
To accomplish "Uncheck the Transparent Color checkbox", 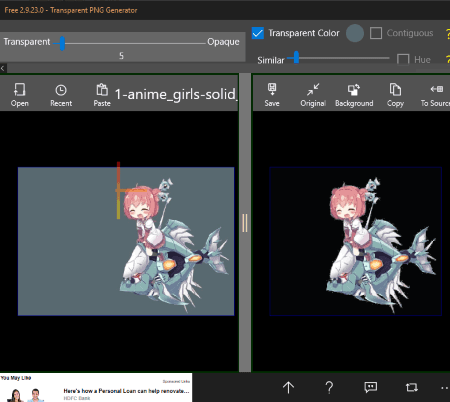I will [258, 33].
